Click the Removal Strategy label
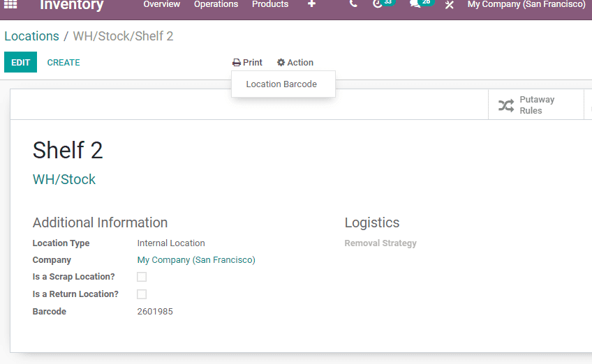Image resolution: width=592 pixels, height=364 pixels. [380, 243]
